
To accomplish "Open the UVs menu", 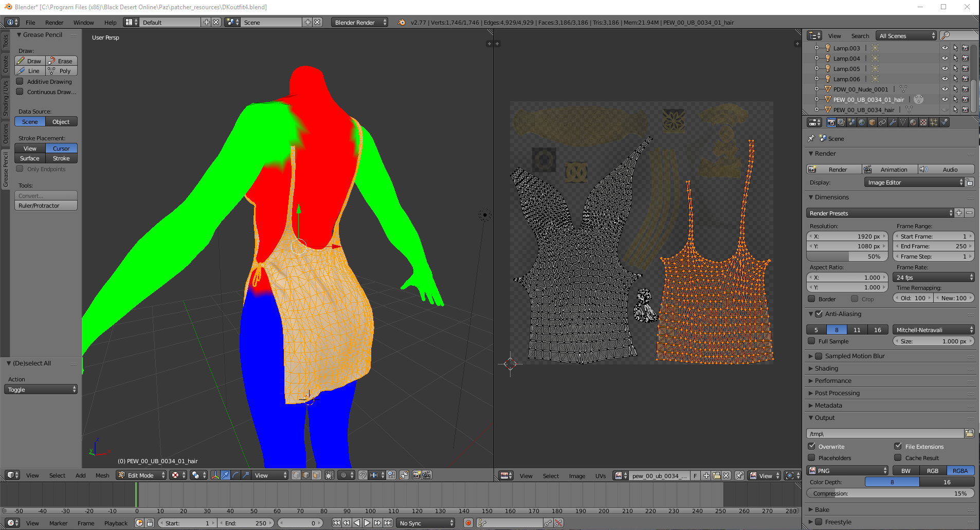I will click(x=600, y=476).
